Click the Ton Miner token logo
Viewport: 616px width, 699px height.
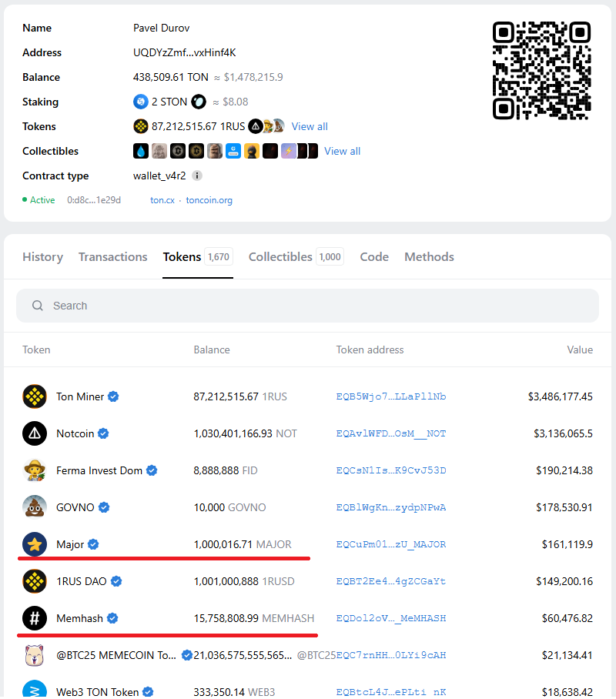[35, 396]
